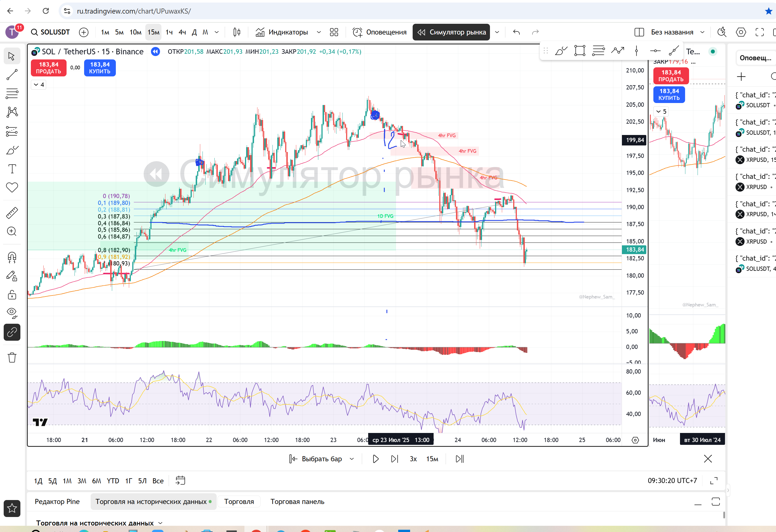Open the Без названия layout menu
This screenshot has height=532, width=776.
[677, 32]
